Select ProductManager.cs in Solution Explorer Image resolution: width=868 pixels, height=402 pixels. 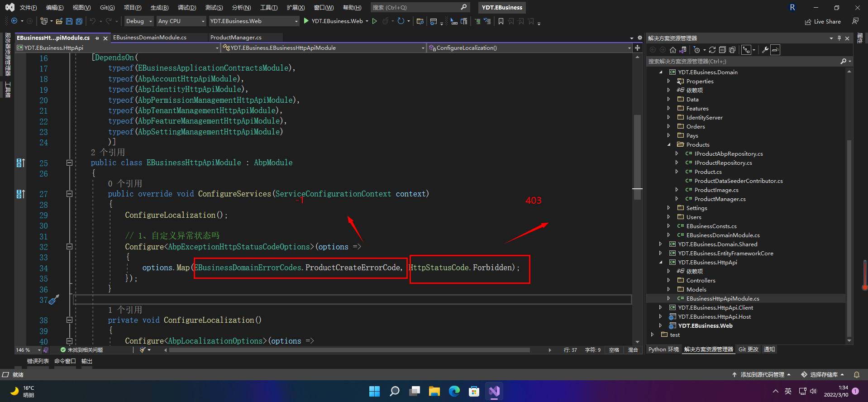coord(720,199)
